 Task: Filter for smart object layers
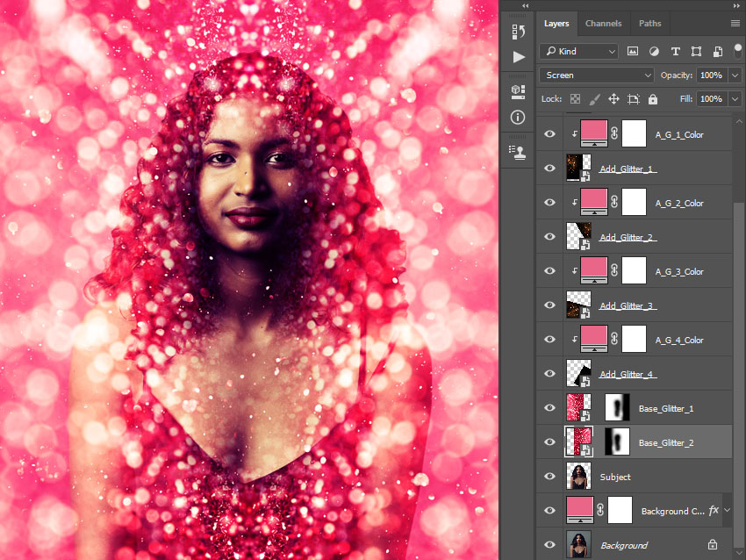click(717, 51)
